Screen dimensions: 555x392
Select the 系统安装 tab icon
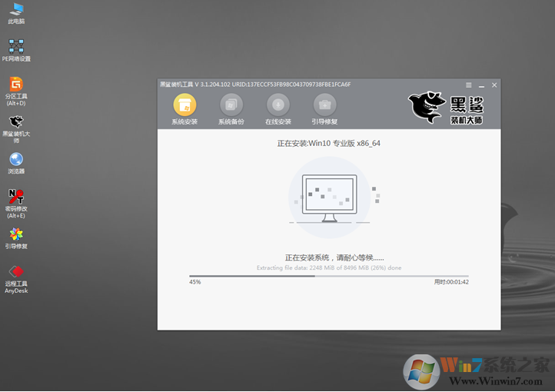pos(184,109)
